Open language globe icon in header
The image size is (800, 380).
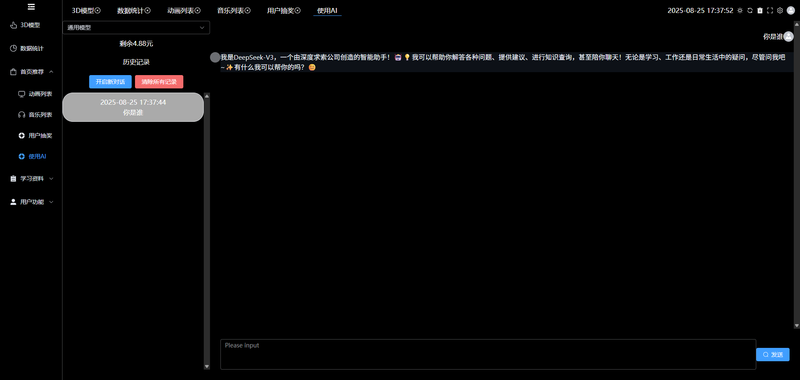[x=780, y=10]
